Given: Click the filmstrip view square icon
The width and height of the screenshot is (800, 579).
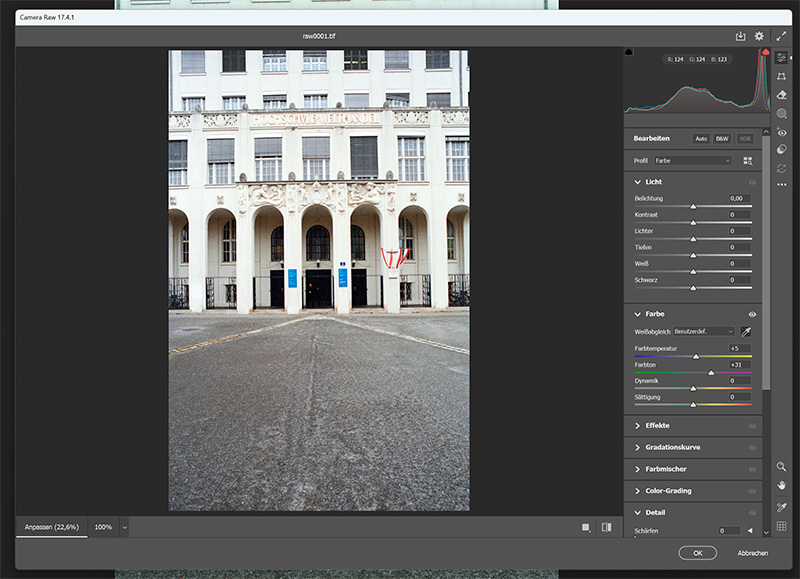Looking at the screenshot, I should pos(586,527).
